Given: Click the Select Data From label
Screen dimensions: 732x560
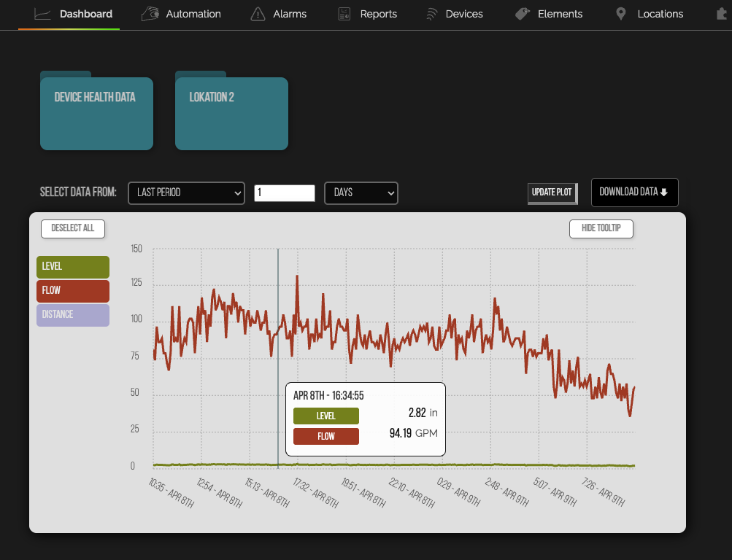Looking at the screenshot, I should click(x=78, y=192).
